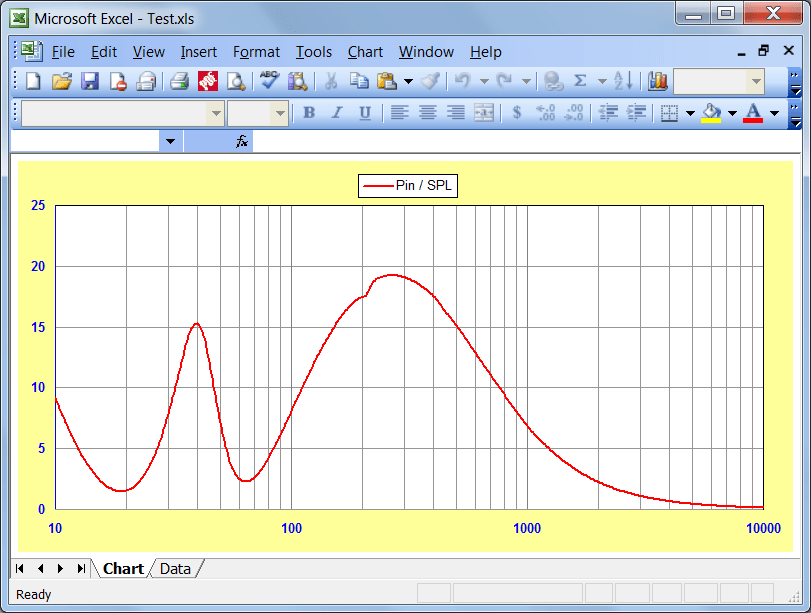The height and width of the screenshot is (613, 811).
Task: Switch to the Data sheet tab
Action: (175, 569)
